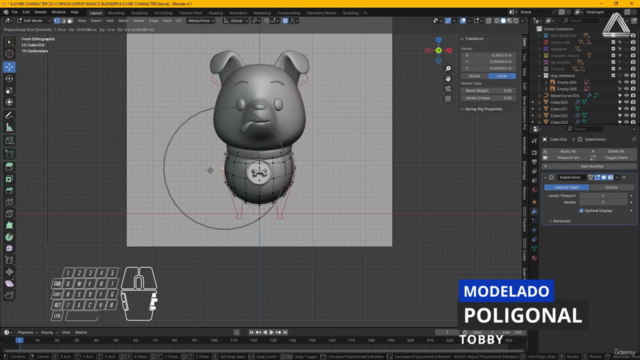Open the Subdivision modifier extras dropdown arrow
640x360 pixels.
617,178
